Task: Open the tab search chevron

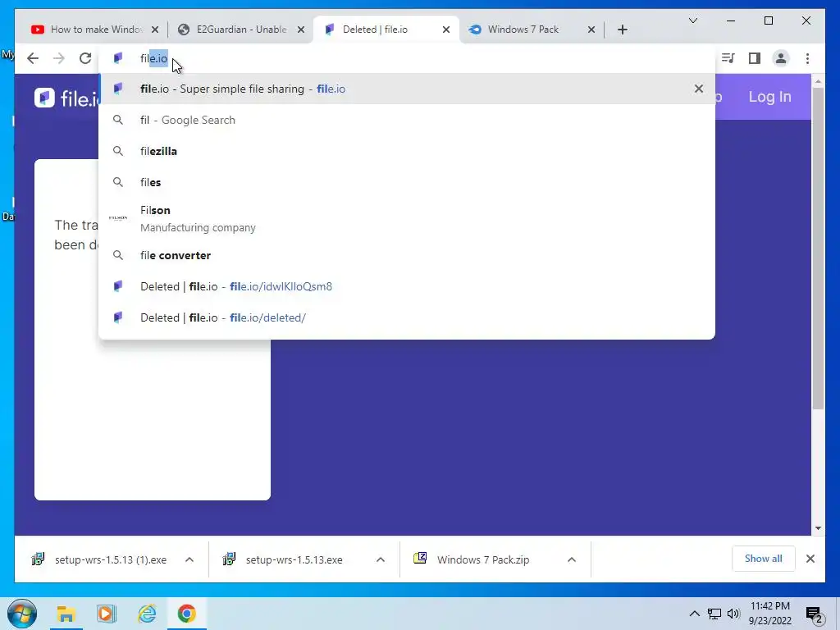Action: pyautogui.click(x=693, y=21)
